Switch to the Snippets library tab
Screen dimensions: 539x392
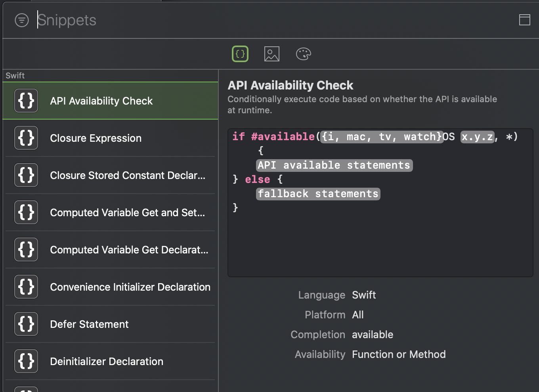(240, 54)
